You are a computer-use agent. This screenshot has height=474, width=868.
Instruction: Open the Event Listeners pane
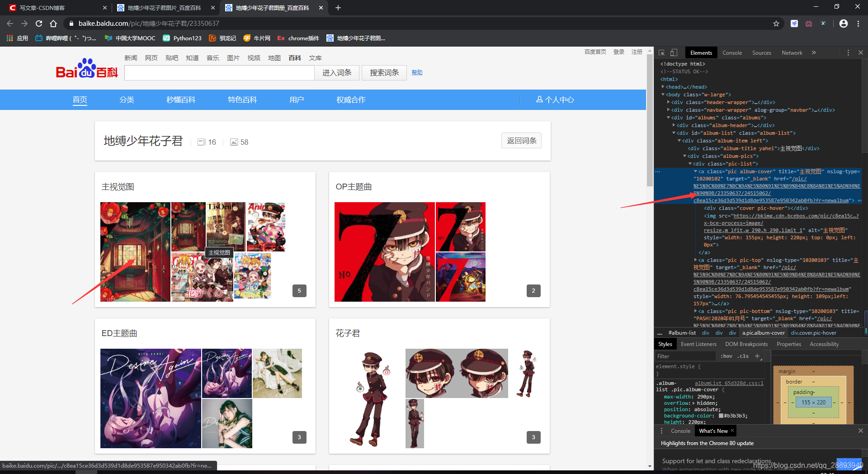point(698,344)
